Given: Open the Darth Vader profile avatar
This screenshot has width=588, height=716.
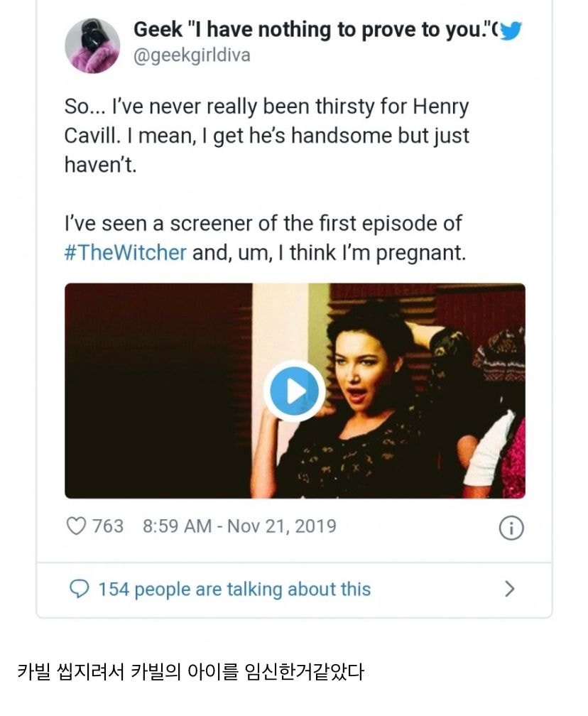Looking at the screenshot, I should (x=93, y=44).
